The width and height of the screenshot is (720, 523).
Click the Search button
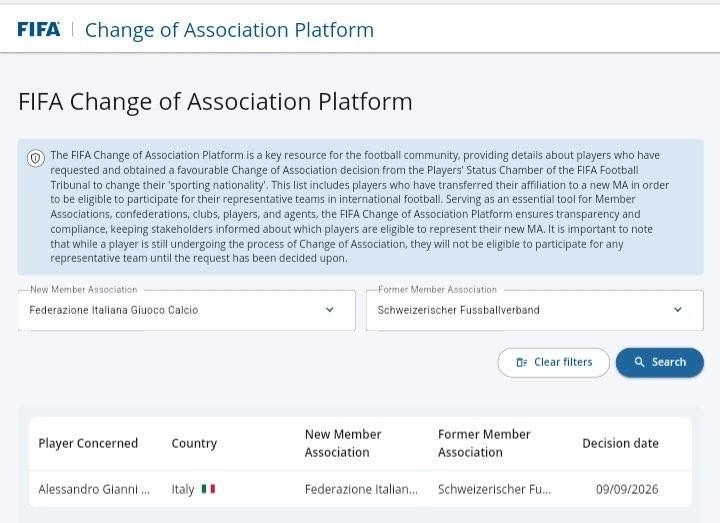659,362
